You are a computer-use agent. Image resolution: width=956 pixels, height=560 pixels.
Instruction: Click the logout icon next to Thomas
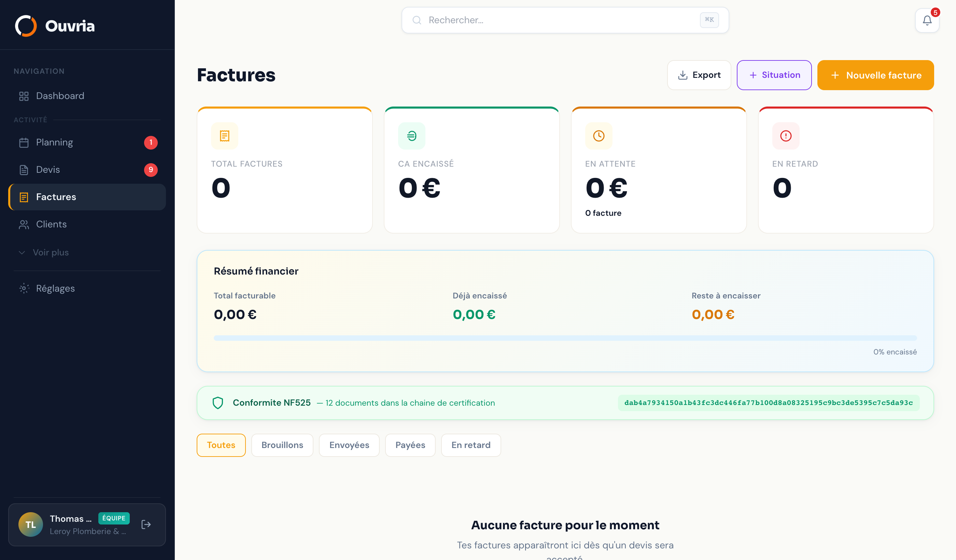146,524
